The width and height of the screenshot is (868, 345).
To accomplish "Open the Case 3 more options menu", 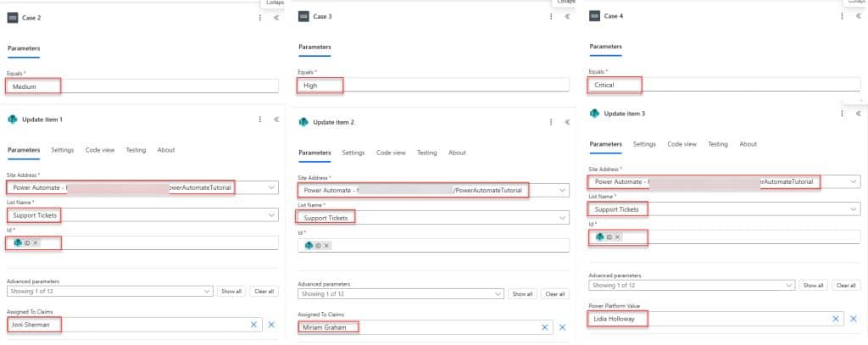I will [551, 17].
